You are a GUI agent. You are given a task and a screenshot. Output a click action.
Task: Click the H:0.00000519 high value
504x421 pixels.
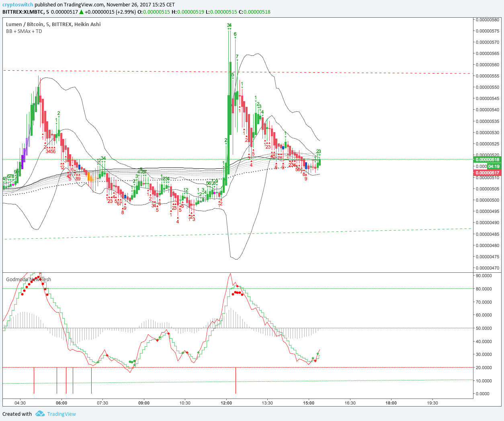pyautogui.click(x=188, y=12)
